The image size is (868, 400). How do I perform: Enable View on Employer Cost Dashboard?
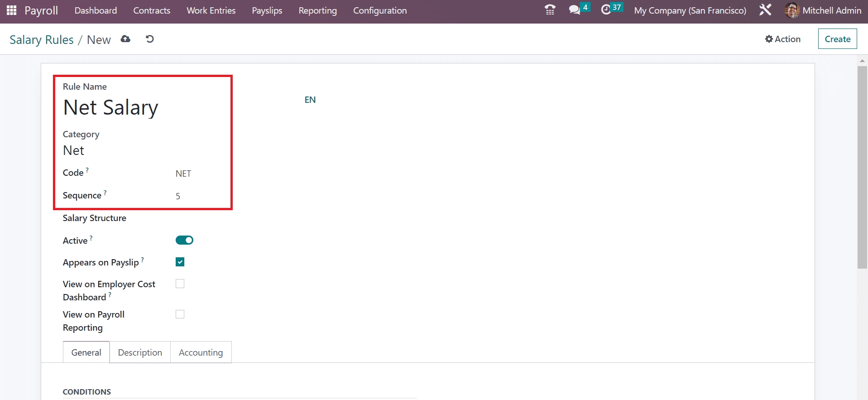click(x=180, y=284)
